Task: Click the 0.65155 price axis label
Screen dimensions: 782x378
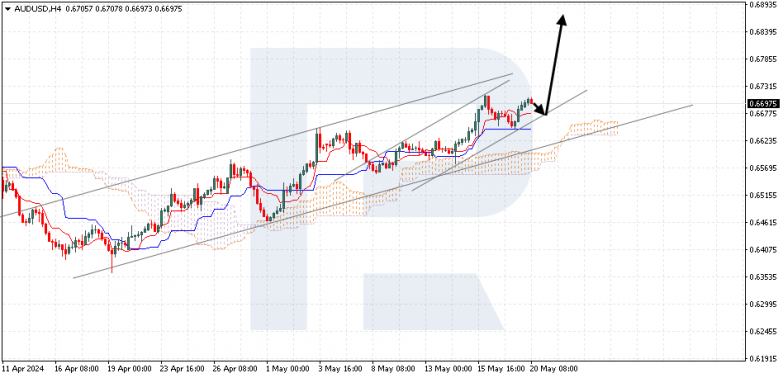Action: [x=764, y=195]
